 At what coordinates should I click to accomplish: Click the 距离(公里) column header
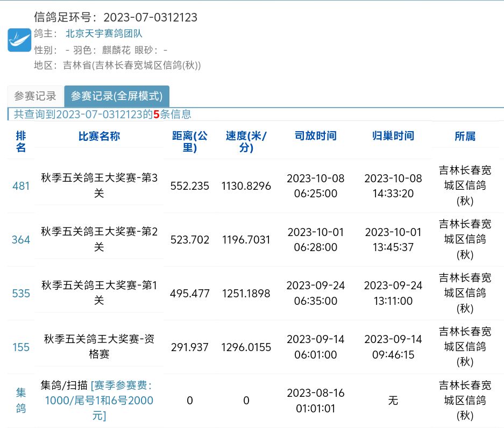pos(189,141)
